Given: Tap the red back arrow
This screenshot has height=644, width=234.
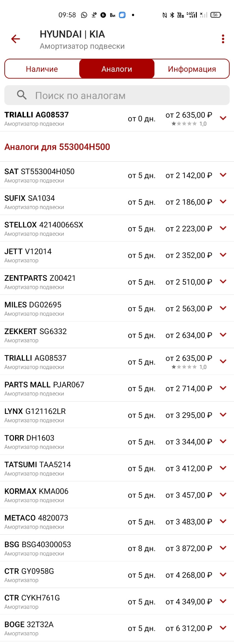Looking at the screenshot, I should pos(15,39).
